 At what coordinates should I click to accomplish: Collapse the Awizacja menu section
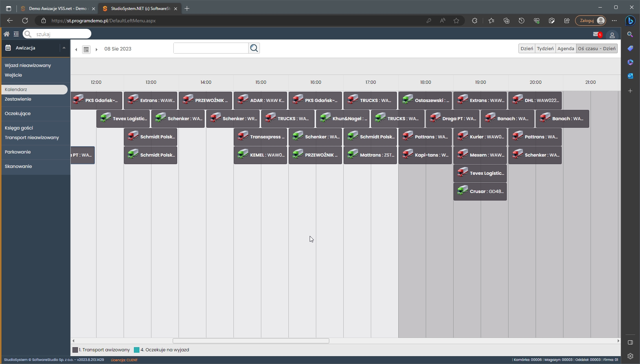(x=64, y=48)
